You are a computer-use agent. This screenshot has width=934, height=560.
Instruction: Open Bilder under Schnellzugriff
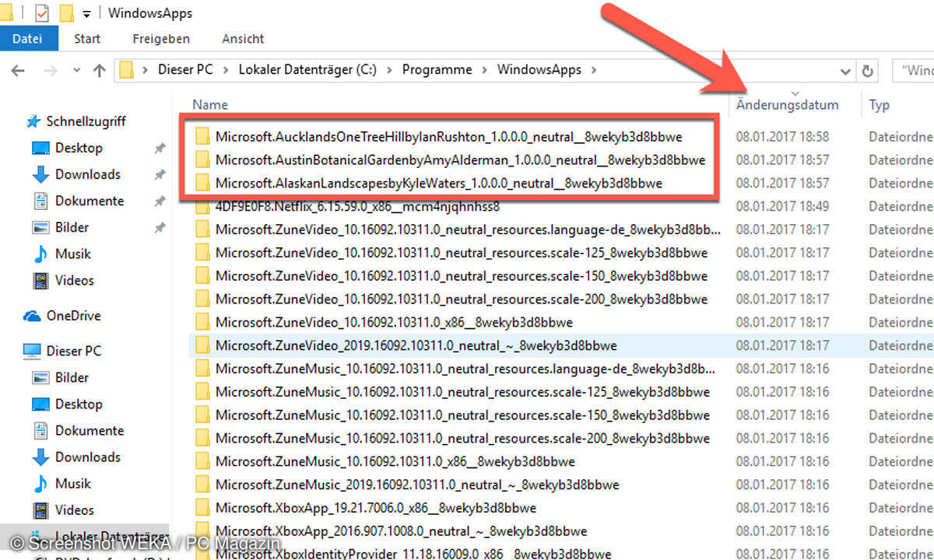click(72, 227)
